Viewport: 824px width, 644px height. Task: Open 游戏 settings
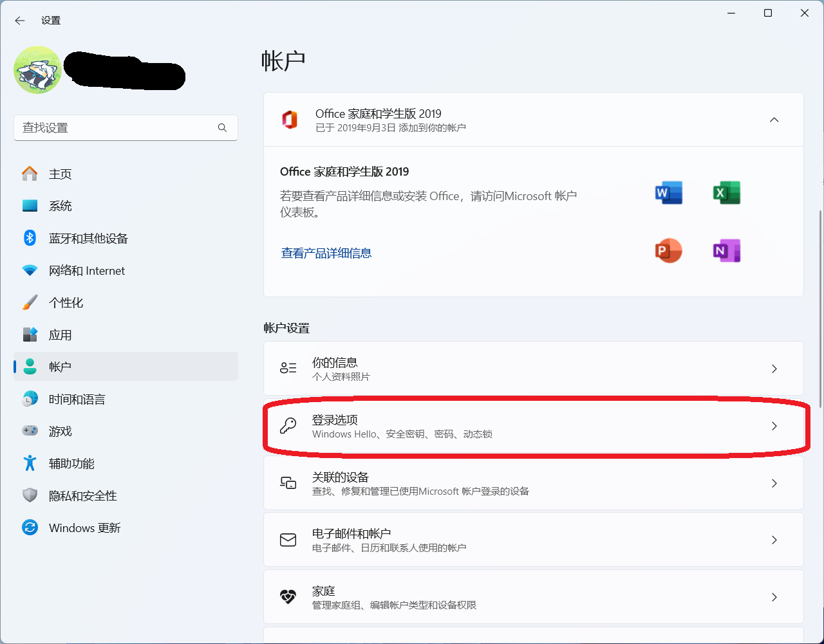[x=126, y=431]
